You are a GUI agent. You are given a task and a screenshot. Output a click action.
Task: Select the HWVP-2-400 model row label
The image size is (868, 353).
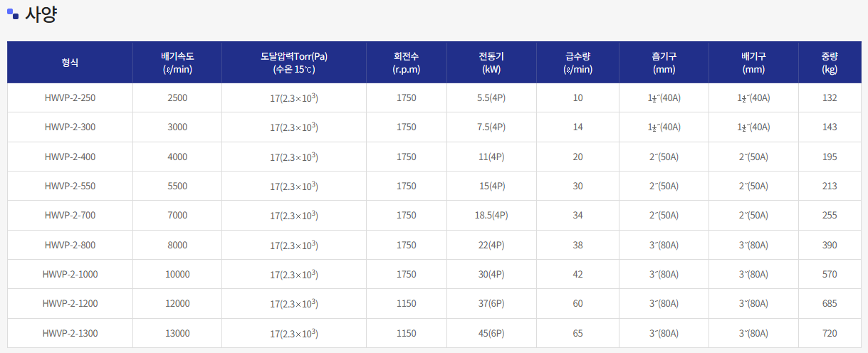70,157
